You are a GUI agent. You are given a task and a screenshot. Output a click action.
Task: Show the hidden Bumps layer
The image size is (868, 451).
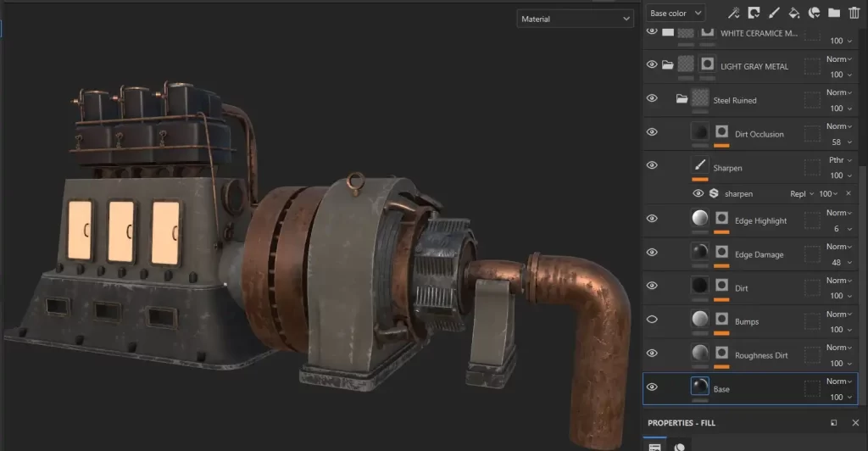(652, 320)
